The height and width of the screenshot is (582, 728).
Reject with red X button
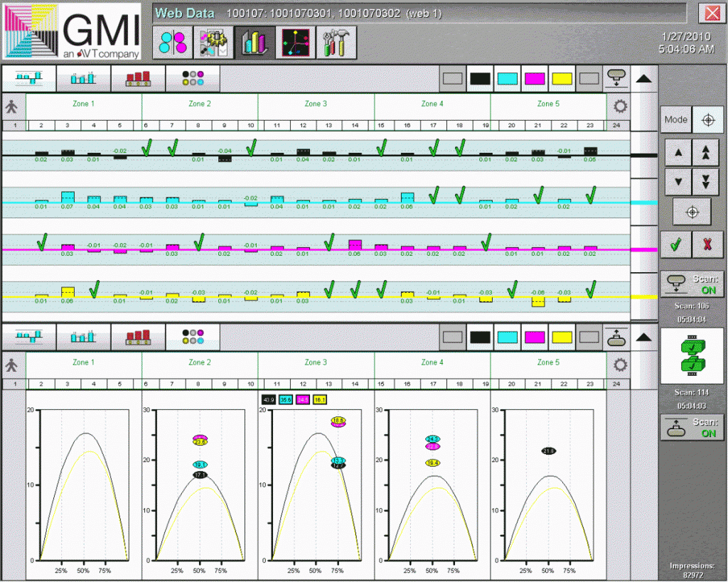pyautogui.click(x=707, y=244)
